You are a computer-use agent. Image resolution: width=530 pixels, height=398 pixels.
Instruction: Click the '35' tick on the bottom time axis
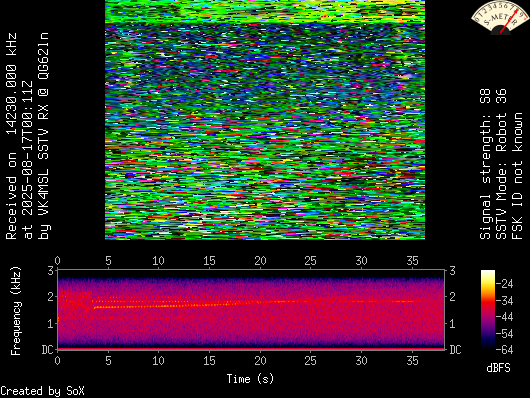click(x=412, y=361)
